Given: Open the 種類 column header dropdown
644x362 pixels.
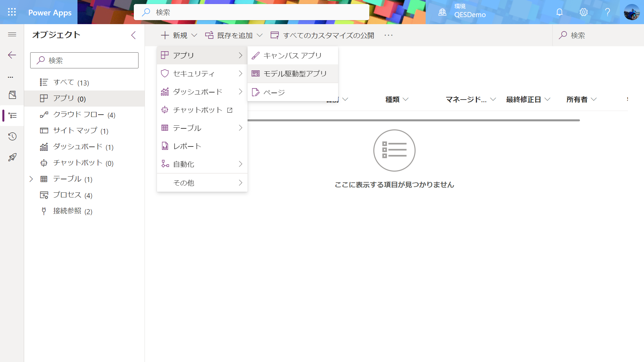Looking at the screenshot, I should [397, 99].
